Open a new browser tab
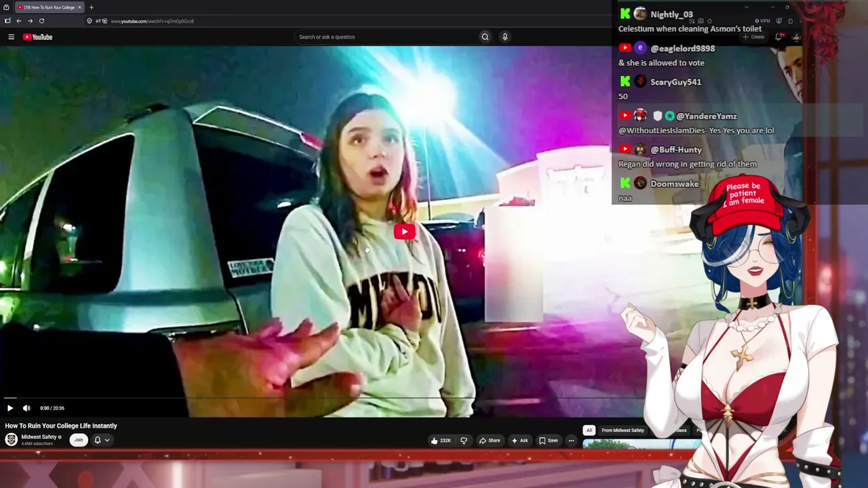This screenshot has width=868, height=488. point(92,7)
